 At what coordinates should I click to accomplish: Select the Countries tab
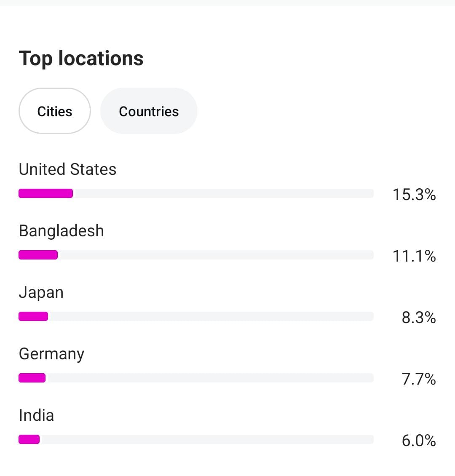(x=149, y=111)
